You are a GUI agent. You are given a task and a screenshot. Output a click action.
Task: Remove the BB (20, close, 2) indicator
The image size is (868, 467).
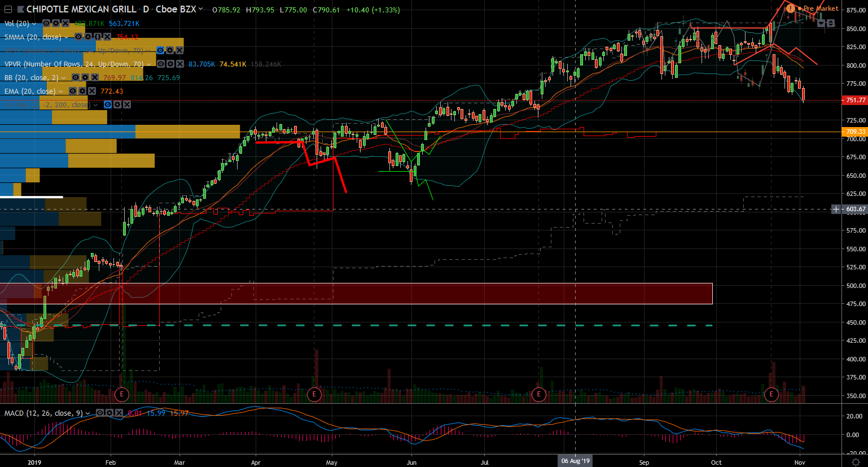click(x=95, y=77)
